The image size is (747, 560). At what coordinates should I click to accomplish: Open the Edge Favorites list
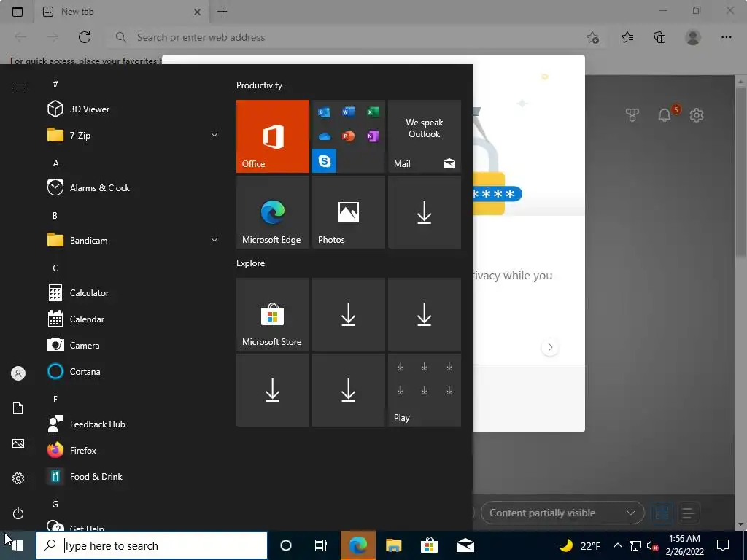pyautogui.click(x=627, y=37)
